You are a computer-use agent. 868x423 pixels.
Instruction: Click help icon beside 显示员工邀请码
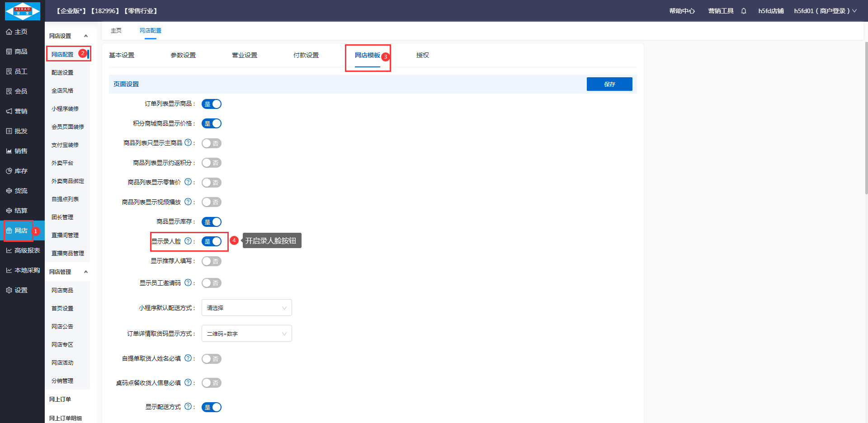coord(188,283)
